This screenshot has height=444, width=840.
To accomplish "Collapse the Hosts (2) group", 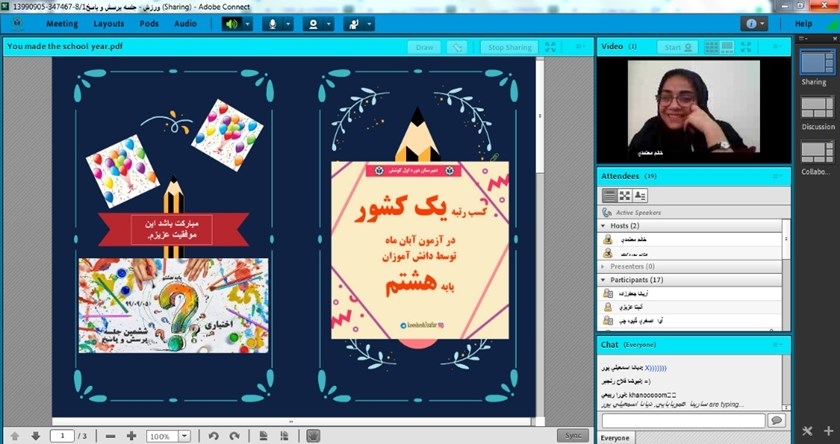I will pos(602,227).
